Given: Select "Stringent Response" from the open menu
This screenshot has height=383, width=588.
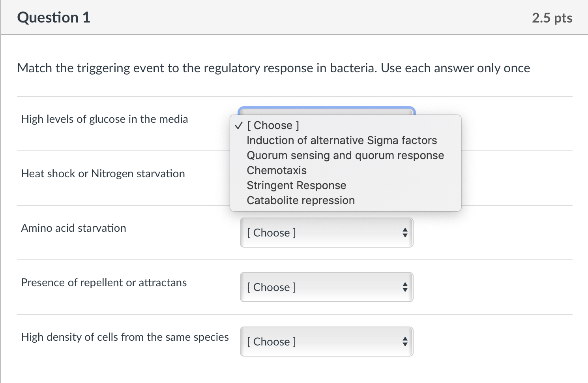Looking at the screenshot, I should pyautogui.click(x=296, y=185).
